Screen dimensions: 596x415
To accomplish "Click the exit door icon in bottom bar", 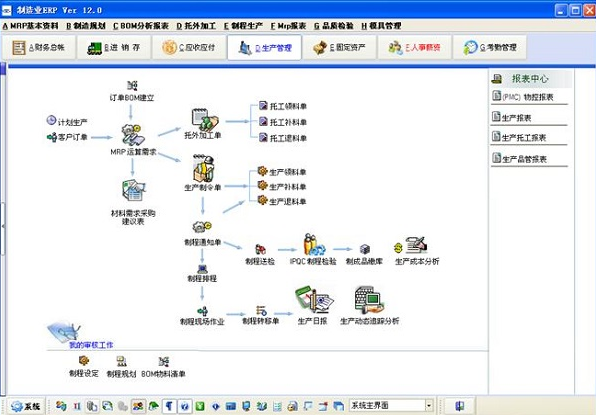I will click(x=460, y=406).
